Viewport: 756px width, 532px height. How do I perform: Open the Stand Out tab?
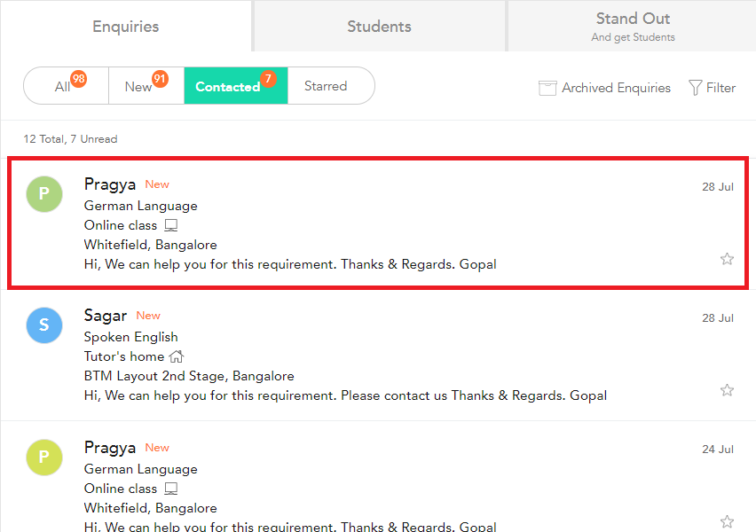(632, 26)
